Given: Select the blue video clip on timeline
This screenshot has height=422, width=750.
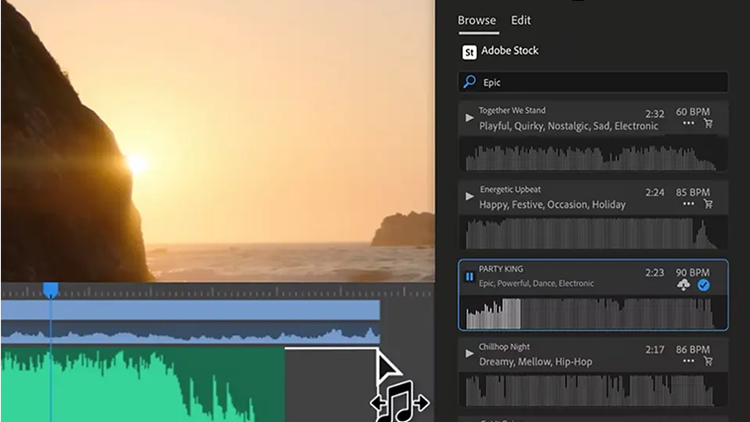Looking at the screenshot, I should point(190,310).
